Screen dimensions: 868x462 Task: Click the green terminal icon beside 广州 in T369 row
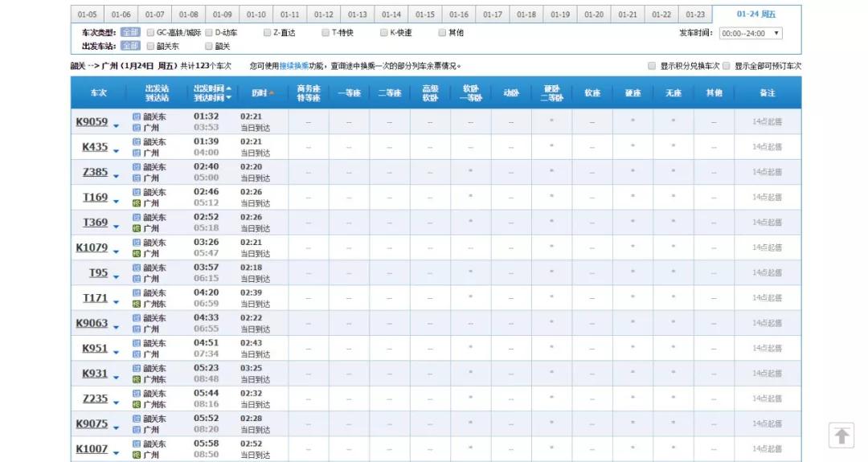click(x=136, y=228)
